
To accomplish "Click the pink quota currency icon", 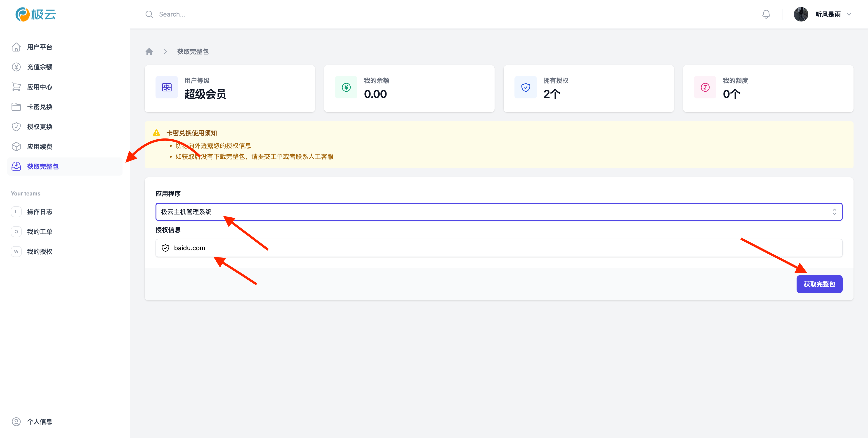I will [x=705, y=87].
